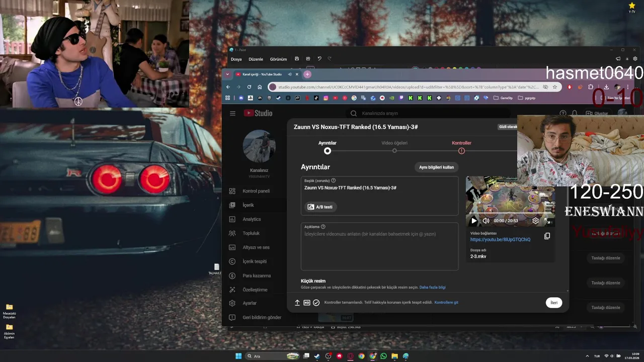
Task: Click the save icon in Paint
Action: click(x=297, y=59)
